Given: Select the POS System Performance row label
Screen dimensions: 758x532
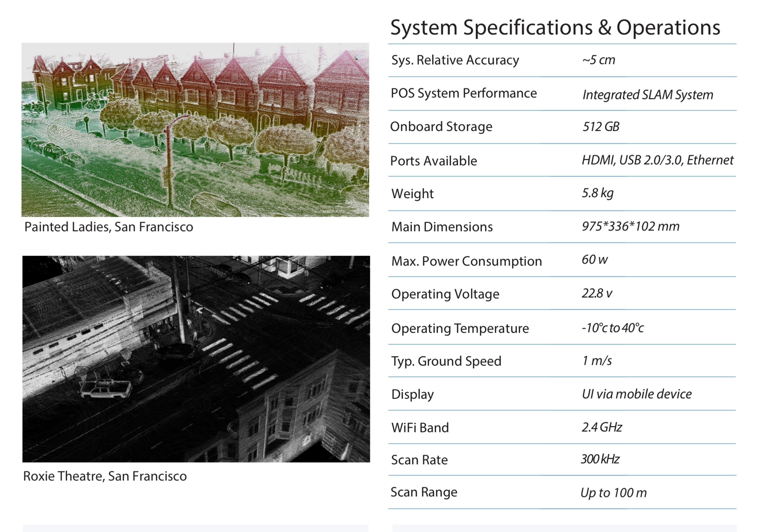Looking at the screenshot, I should 464,93.
